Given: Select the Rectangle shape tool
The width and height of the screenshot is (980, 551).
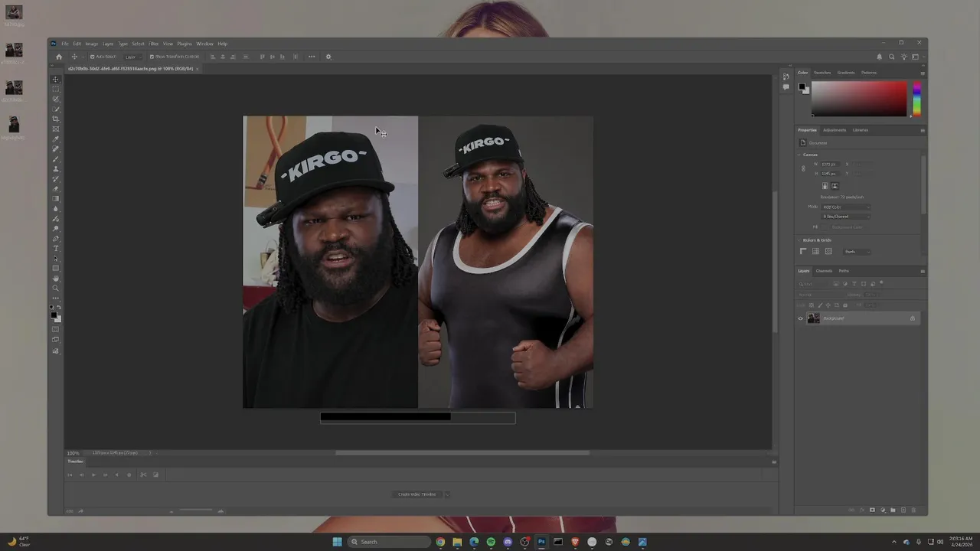Looking at the screenshot, I should pyautogui.click(x=55, y=268).
